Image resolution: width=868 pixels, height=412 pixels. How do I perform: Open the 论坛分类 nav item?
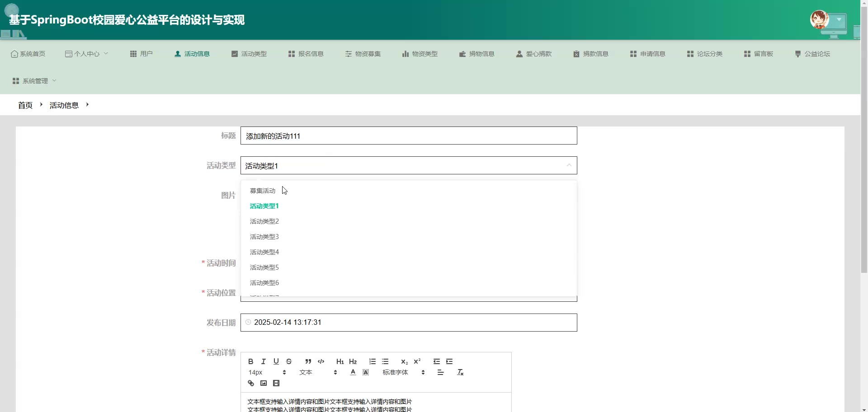705,54
